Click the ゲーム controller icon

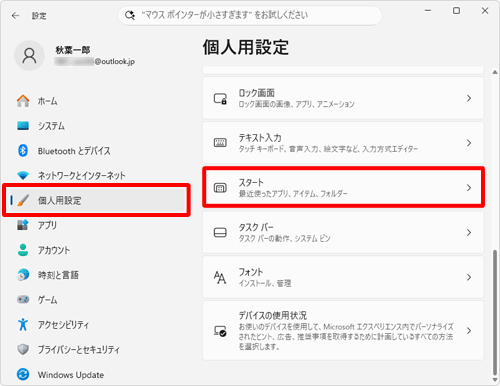[23, 299]
